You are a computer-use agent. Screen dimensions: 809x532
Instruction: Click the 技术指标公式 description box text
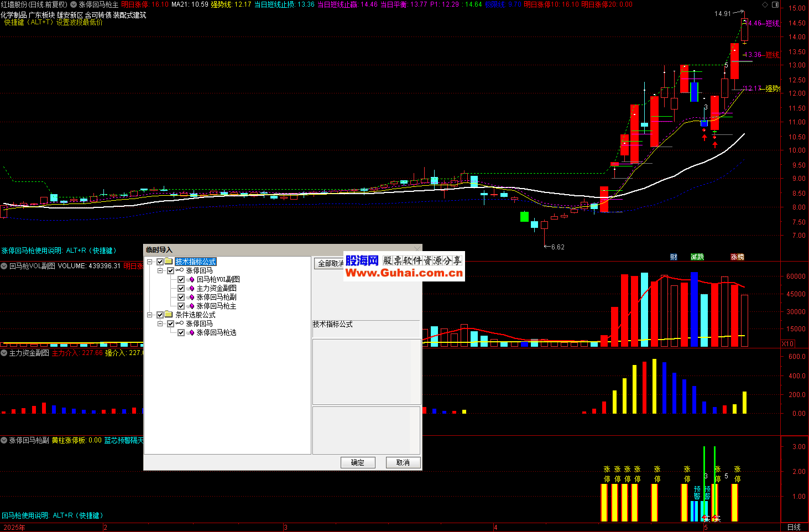click(333, 324)
